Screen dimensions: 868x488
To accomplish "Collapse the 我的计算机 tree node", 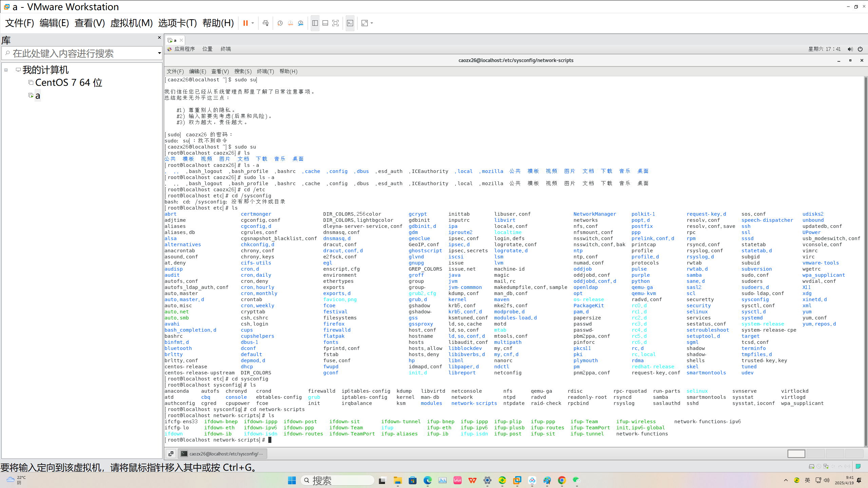I will tap(6, 70).
